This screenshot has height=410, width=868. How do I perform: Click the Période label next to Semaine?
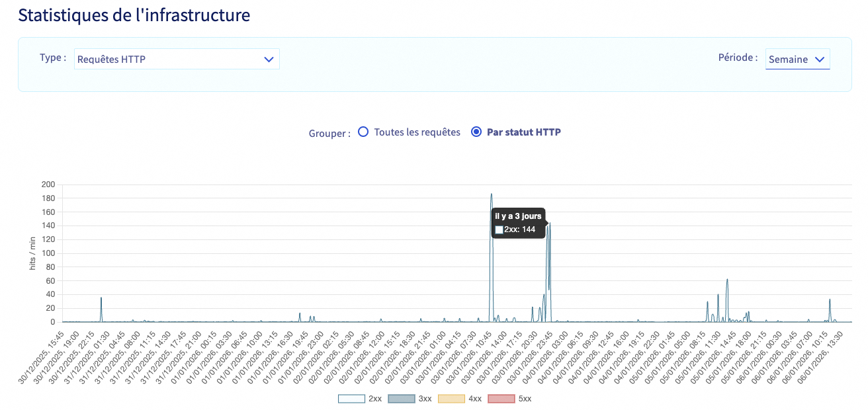(x=738, y=58)
